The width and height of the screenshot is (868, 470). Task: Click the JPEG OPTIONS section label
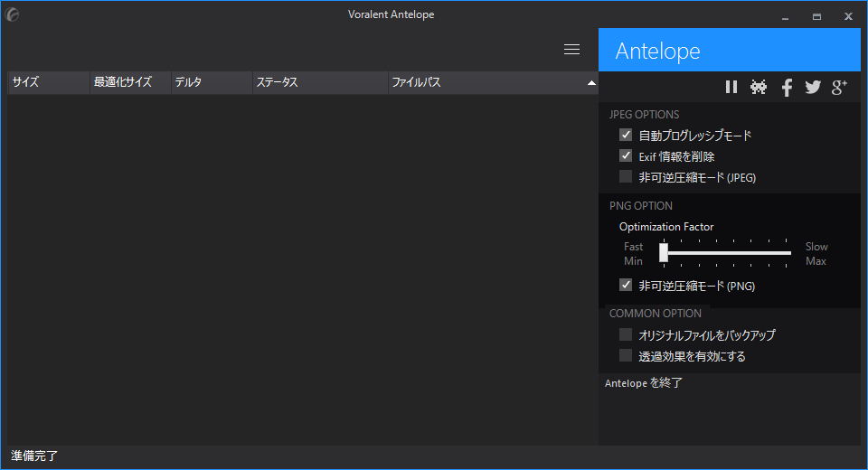pyautogui.click(x=645, y=115)
